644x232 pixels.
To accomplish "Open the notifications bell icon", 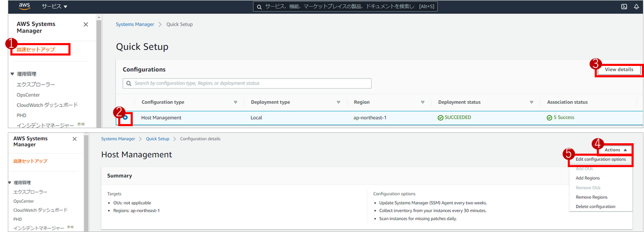I will (x=637, y=7).
